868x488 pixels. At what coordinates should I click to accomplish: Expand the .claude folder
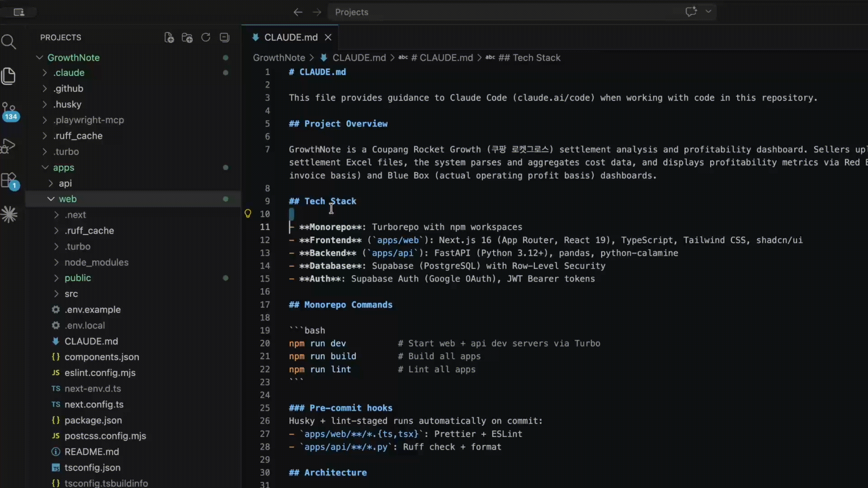click(133, 73)
